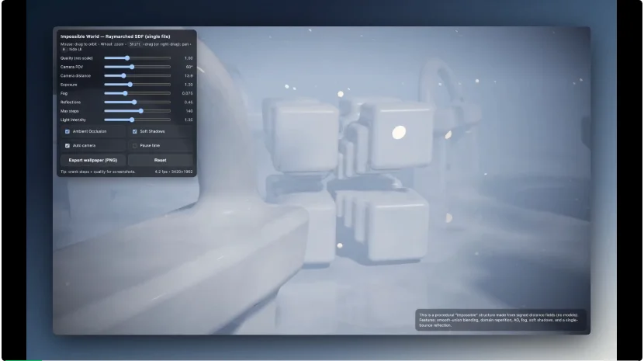This screenshot has height=361, width=644.
Task: Click the Fog slider handle
Action: [125, 93]
